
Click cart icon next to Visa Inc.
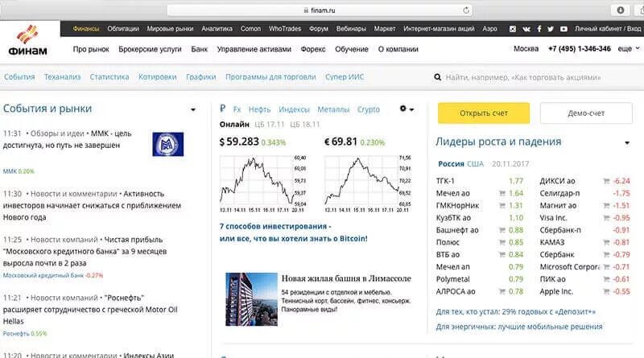606,217
